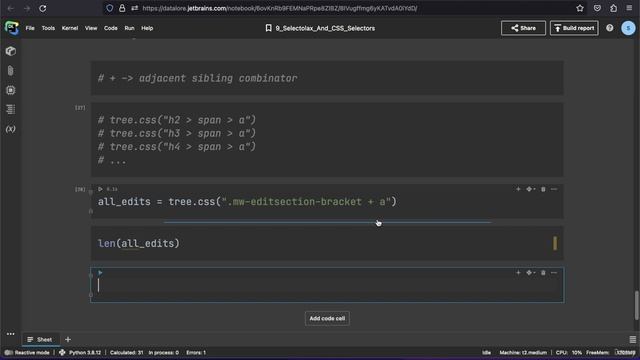Screen dimensions: 640x360
Task: Click the Share button
Action: point(523,28)
